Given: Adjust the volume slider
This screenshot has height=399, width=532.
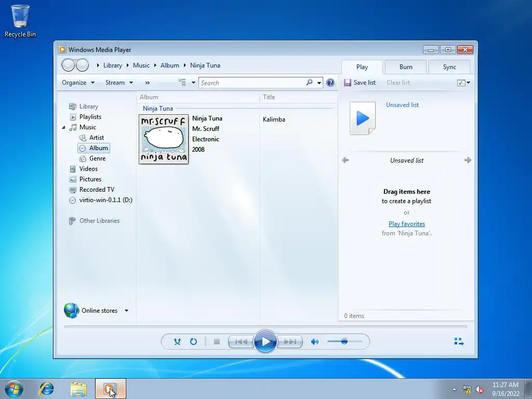Looking at the screenshot, I should pyautogui.click(x=344, y=341).
